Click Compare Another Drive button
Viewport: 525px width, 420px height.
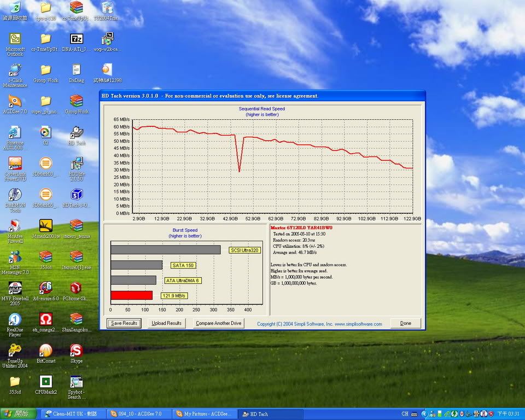[x=219, y=323]
